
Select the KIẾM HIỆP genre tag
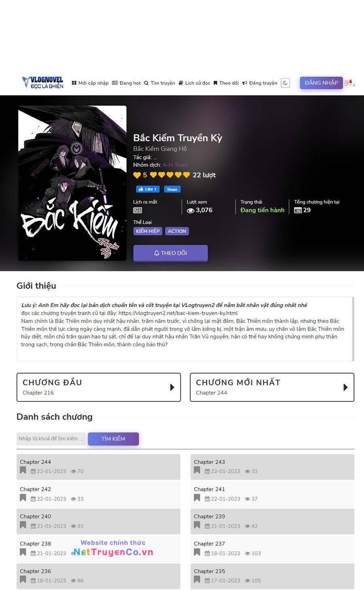tap(148, 231)
